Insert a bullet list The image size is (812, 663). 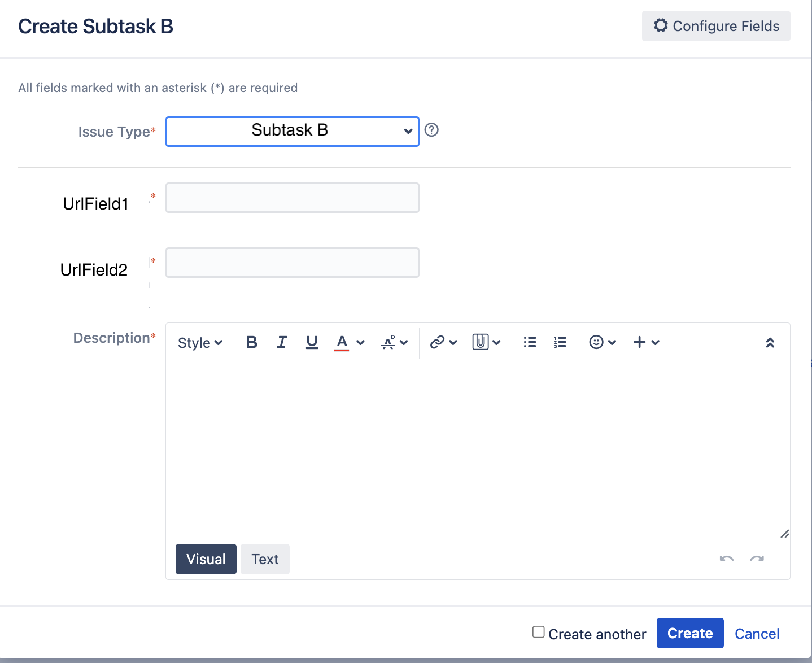pos(530,342)
